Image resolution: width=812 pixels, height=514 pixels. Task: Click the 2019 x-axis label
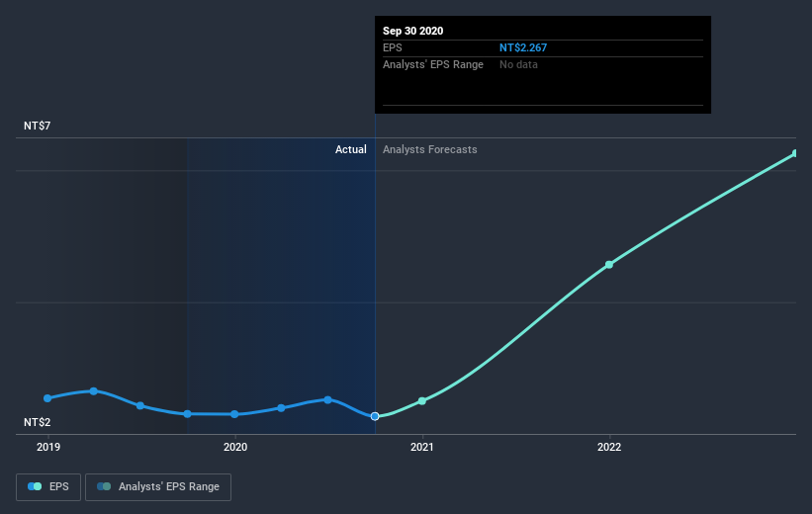48,447
